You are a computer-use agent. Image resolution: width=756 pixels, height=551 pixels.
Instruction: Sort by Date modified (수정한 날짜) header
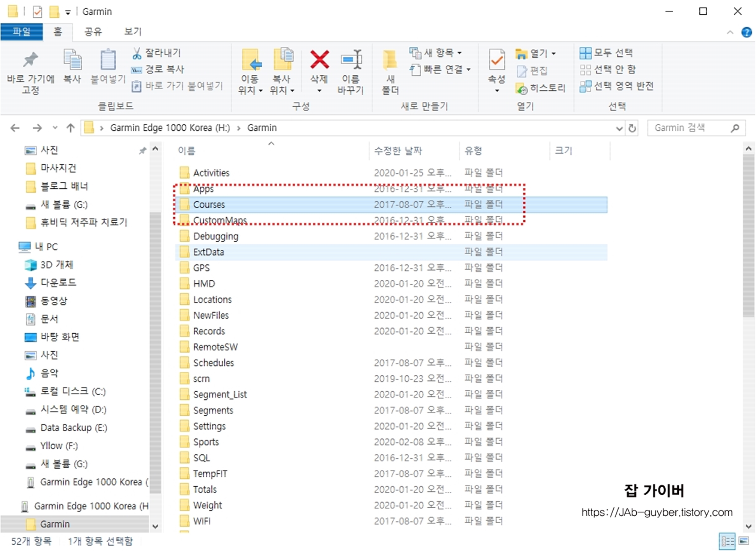[414, 151]
